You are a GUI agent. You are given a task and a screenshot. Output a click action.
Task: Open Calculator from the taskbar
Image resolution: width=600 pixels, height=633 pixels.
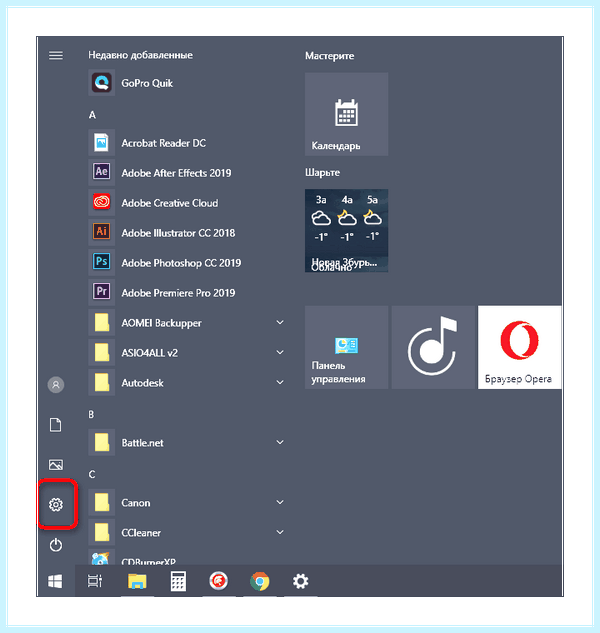[178, 581]
